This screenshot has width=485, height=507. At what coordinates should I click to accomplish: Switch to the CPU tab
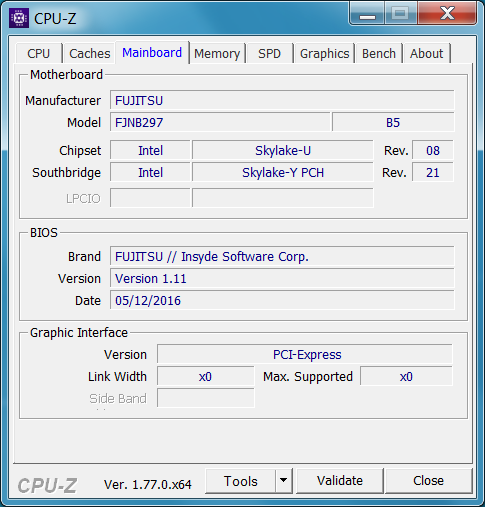coord(39,53)
